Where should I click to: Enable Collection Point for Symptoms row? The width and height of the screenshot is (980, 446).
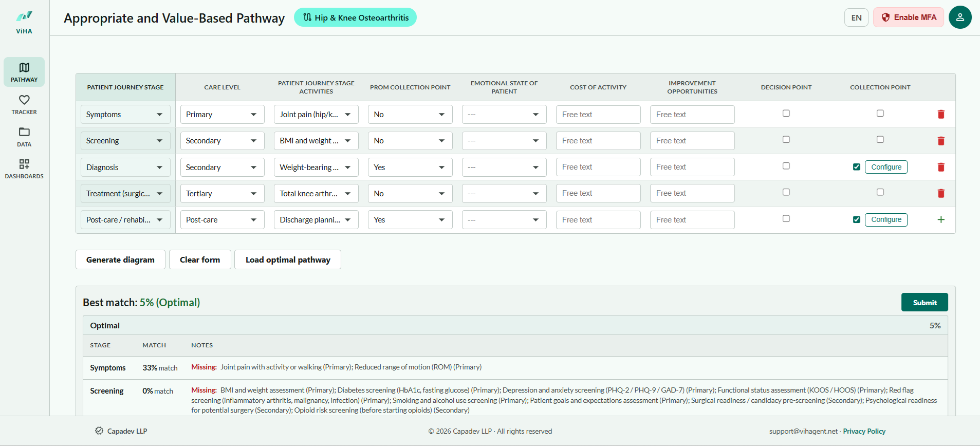click(880, 113)
